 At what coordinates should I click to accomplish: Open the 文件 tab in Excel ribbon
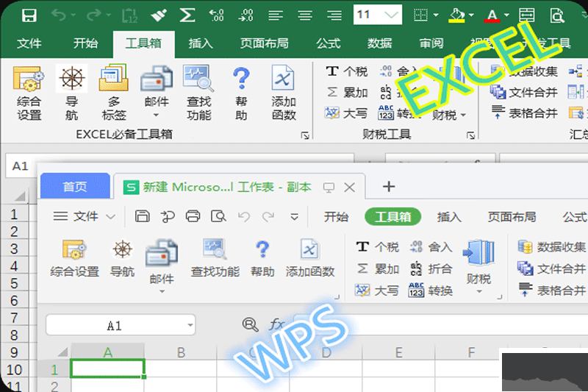coord(29,43)
